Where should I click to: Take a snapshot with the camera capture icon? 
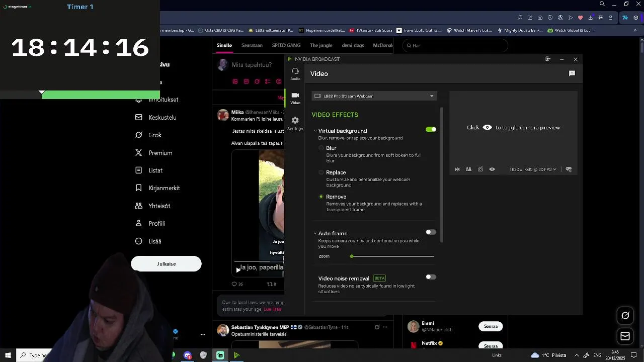tap(480, 169)
